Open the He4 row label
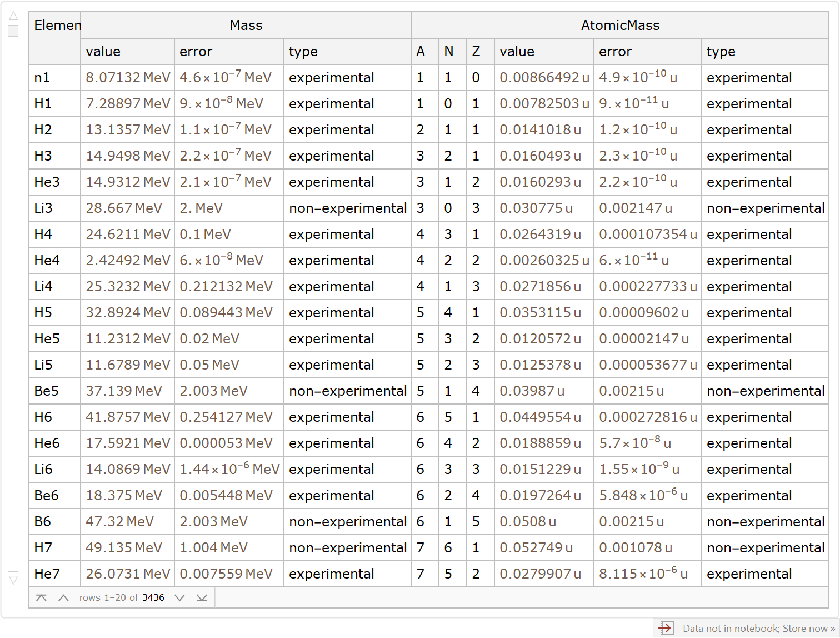 click(47, 261)
